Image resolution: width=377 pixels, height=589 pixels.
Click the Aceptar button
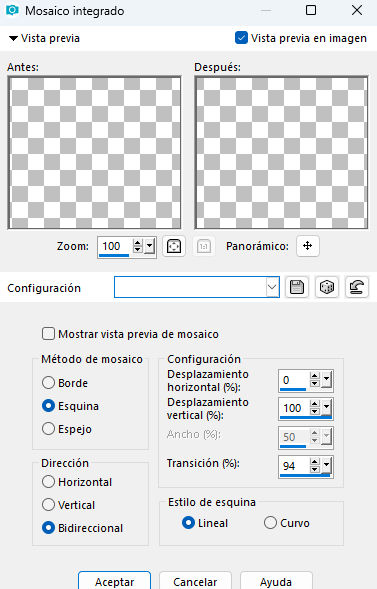point(115,581)
